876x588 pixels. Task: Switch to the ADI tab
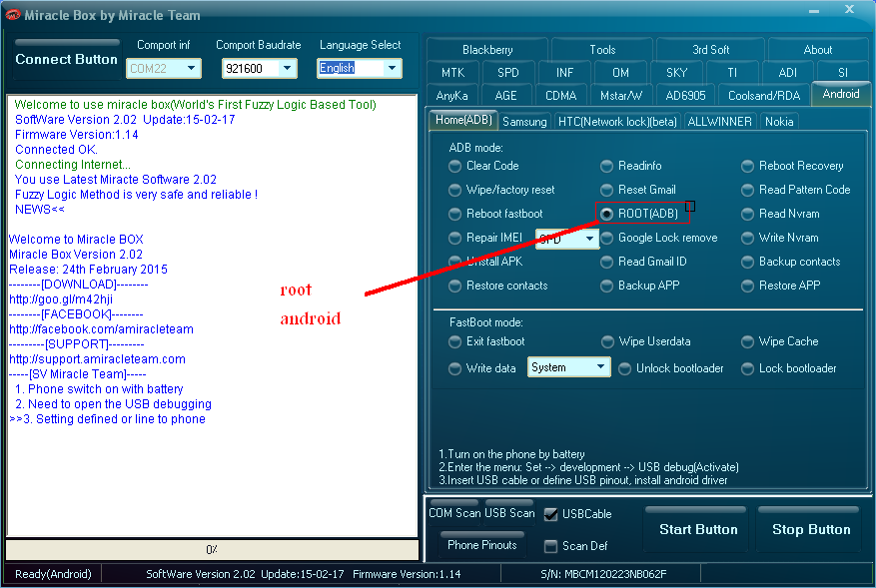(788, 73)
